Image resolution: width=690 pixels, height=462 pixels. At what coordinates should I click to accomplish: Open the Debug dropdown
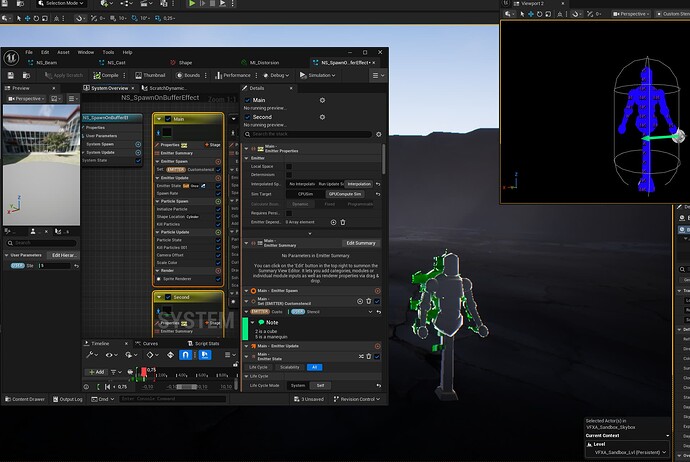[276, 75]
